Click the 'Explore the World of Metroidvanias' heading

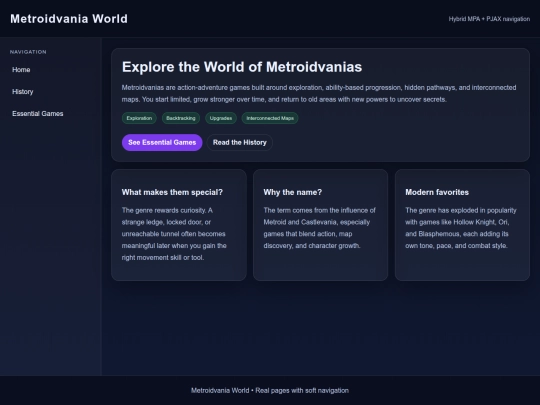coord(242,67)
